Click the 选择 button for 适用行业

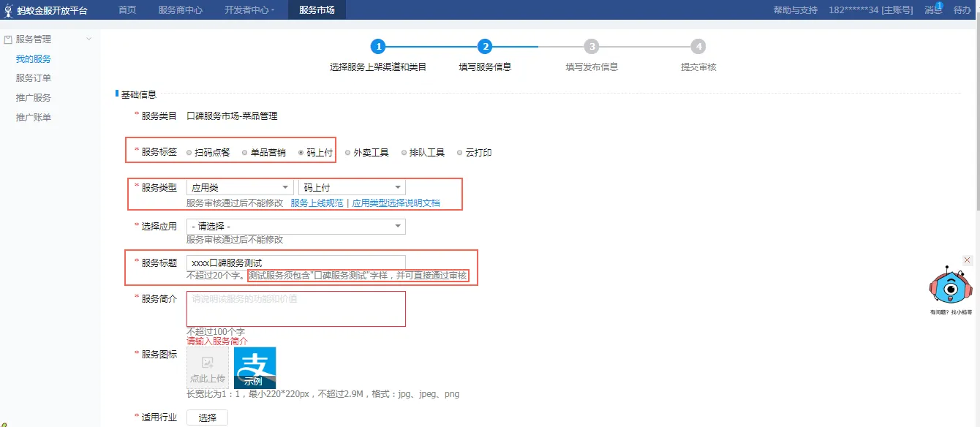(x=208, y=417)
